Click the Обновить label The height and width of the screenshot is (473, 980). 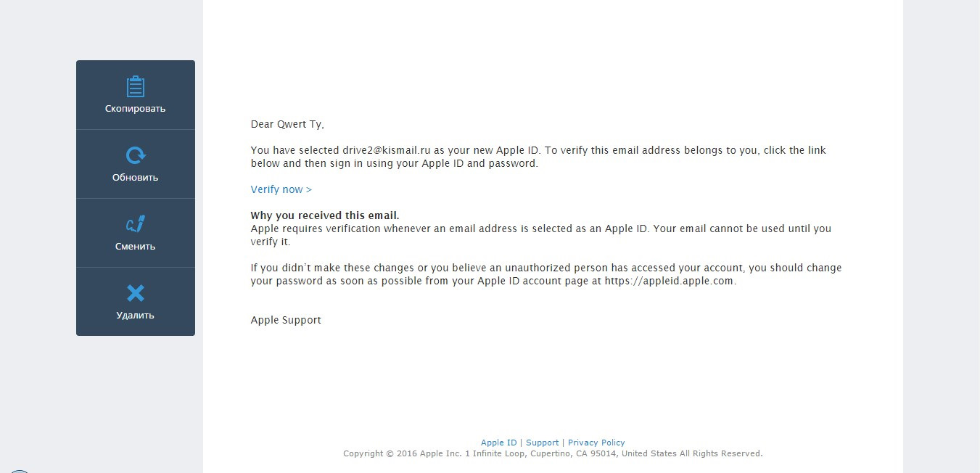(136, 178)
